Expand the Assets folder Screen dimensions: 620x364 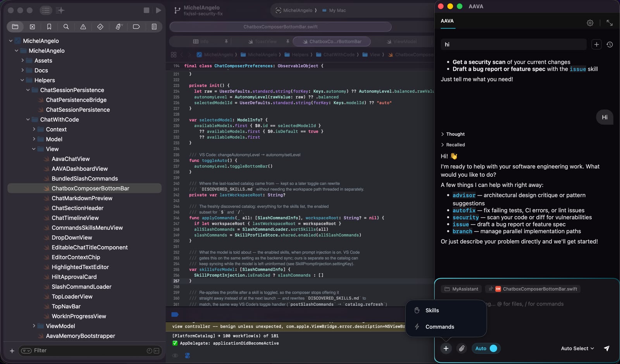[22, 60]
